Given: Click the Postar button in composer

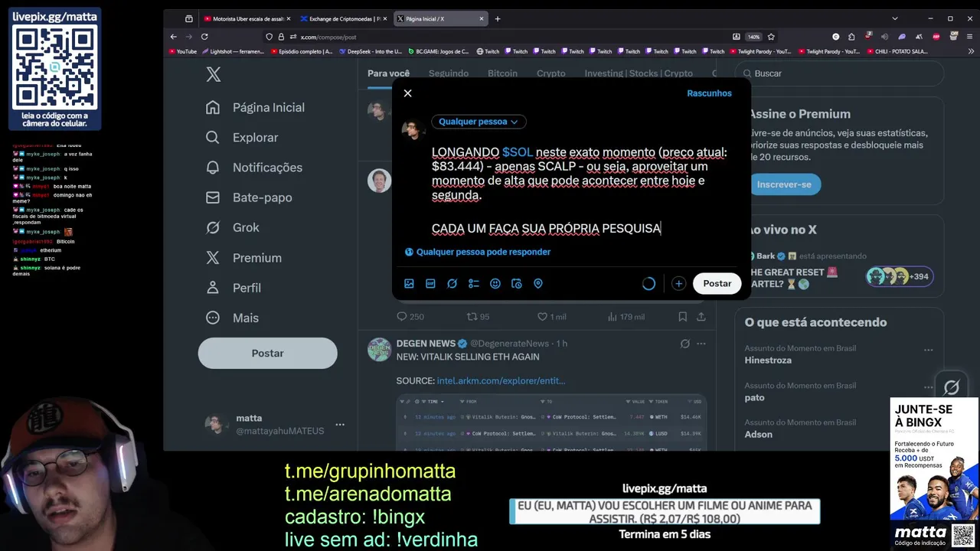Looking at the screenshot, I should 717,283.
